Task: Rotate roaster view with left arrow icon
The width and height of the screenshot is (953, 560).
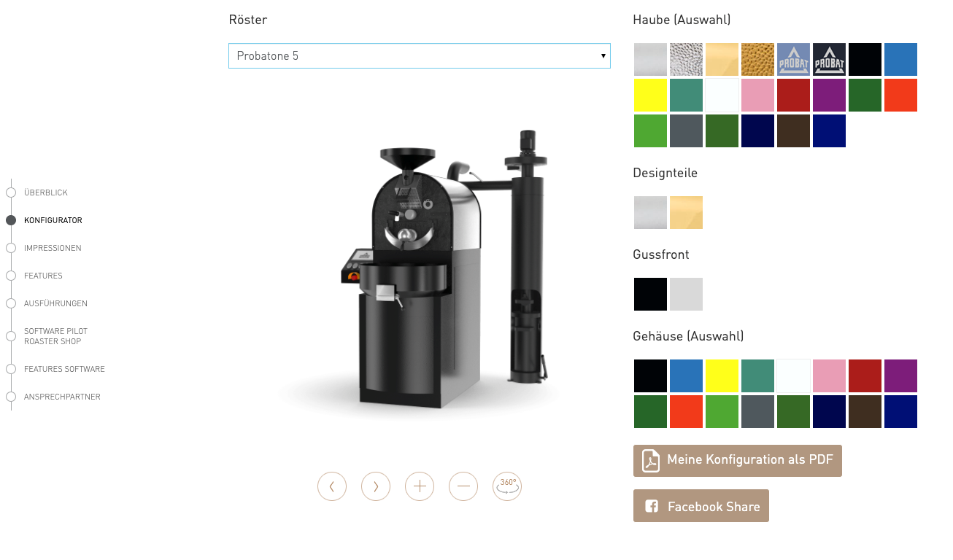Action: tap(332, 486)
